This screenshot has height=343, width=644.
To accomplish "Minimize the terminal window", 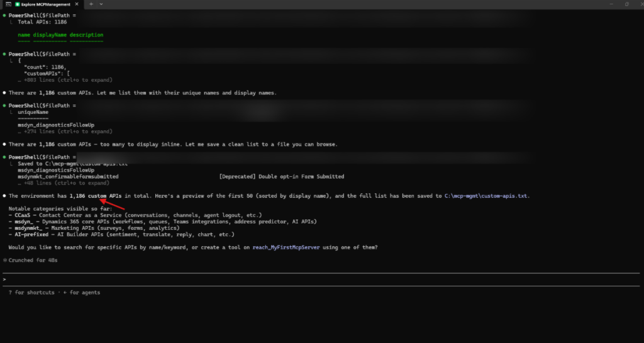I will (611, 4).
